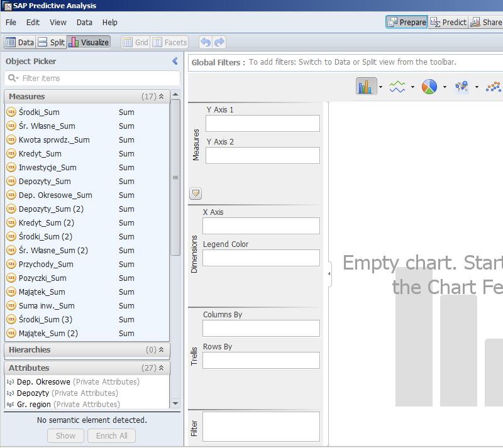Click the Depozyty attribute numeric icon
The width and height of the screenshot is (503, 448).
pos(10,393)
